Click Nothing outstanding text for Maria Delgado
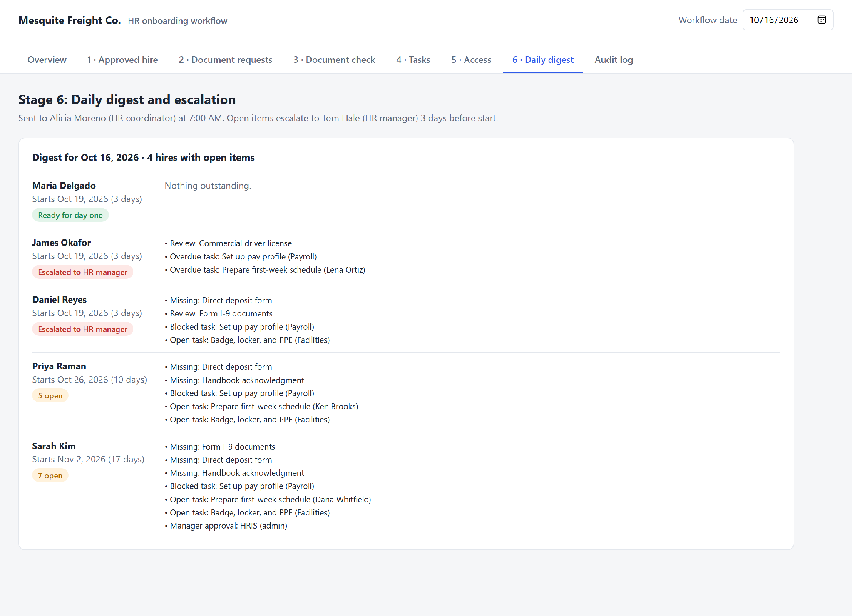The image size is (852, 616). (x=208, y=186)
